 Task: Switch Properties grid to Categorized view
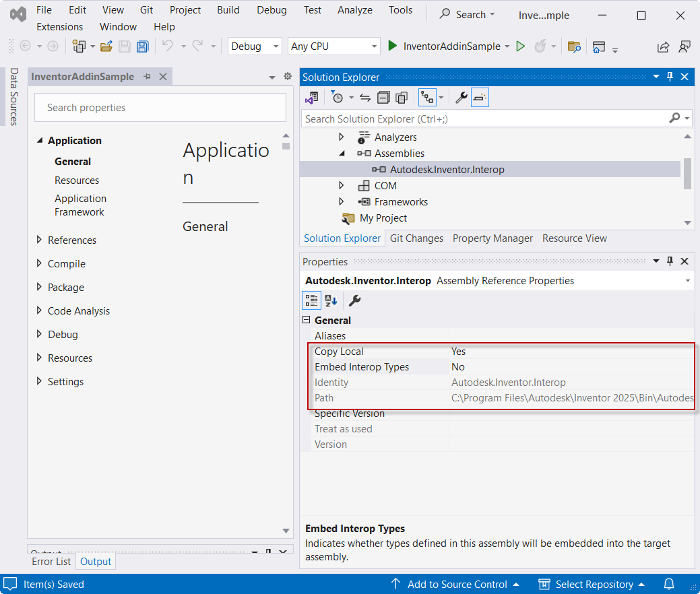(312, 300)
